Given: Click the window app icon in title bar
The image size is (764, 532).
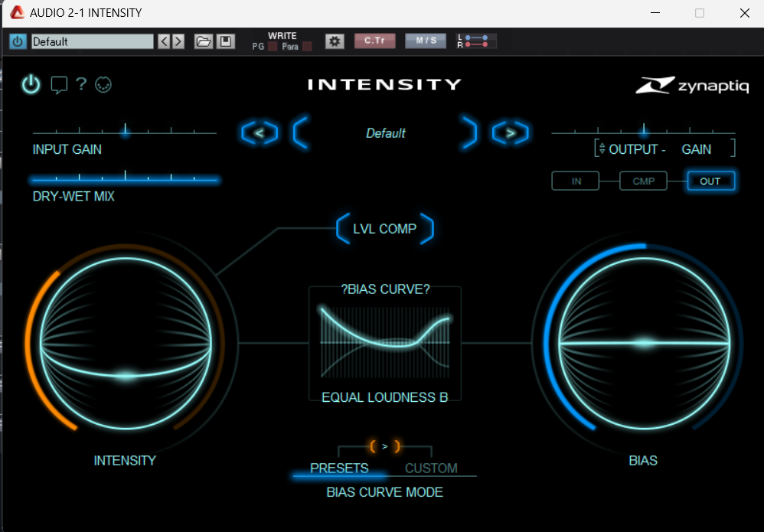Looking at the screenshot, I should click(x=17, y=13).
